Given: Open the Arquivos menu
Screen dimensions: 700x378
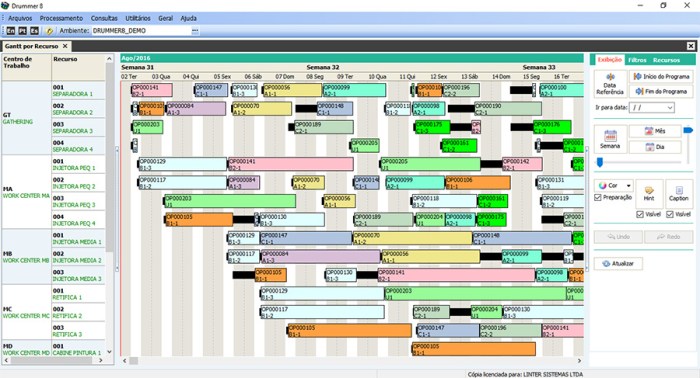Looking at the screenshot, I should (x=20, y=18).
